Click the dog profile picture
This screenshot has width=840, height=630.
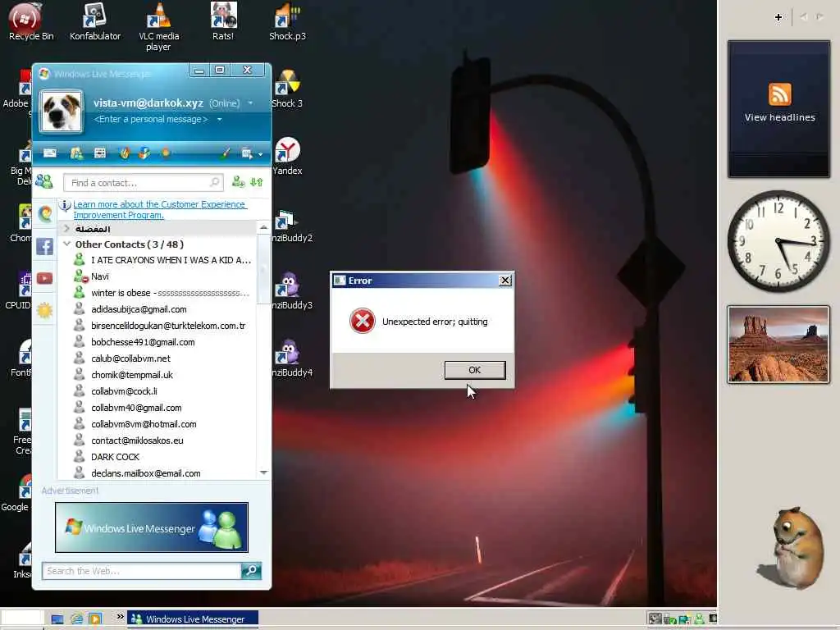tap(61, 111)
